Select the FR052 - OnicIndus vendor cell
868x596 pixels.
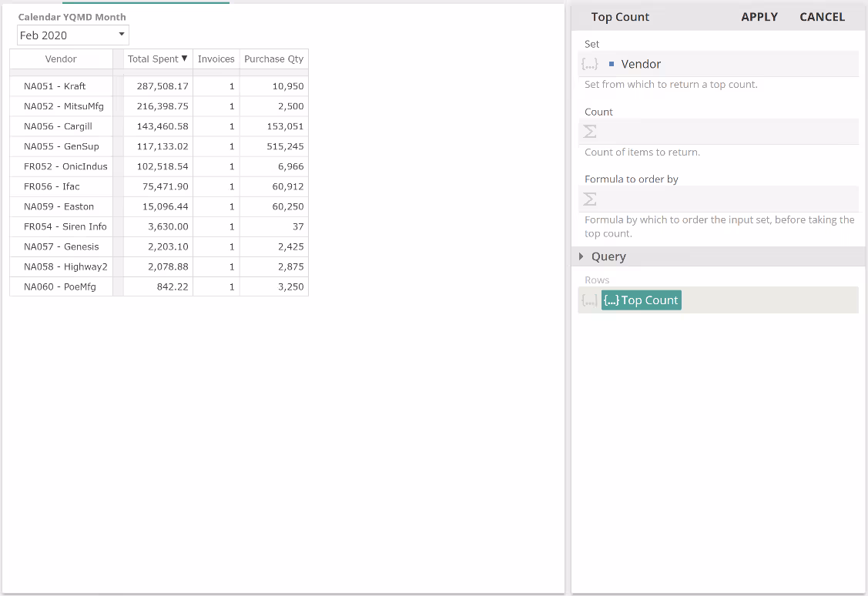coord(65,166)
